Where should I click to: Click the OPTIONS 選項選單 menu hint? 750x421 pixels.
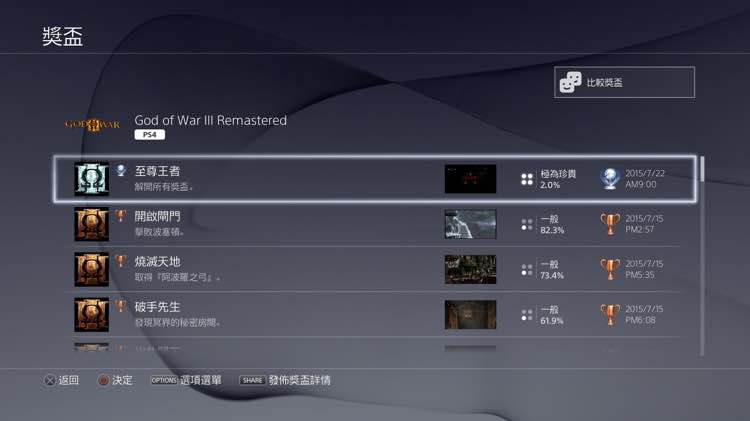pos(186,380)
